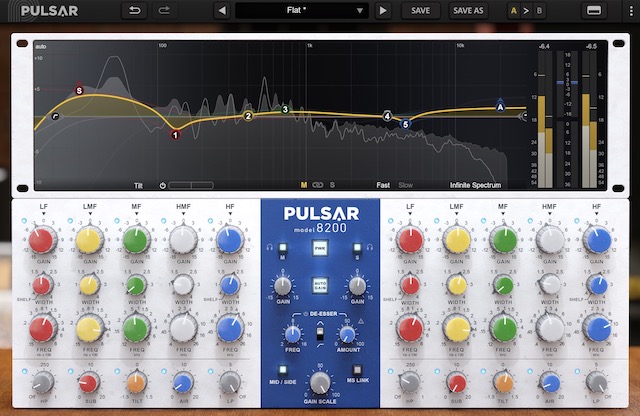Open the auto scale menu on the graph
This screenshot has width=640, height=416.
tap(41, 46)
